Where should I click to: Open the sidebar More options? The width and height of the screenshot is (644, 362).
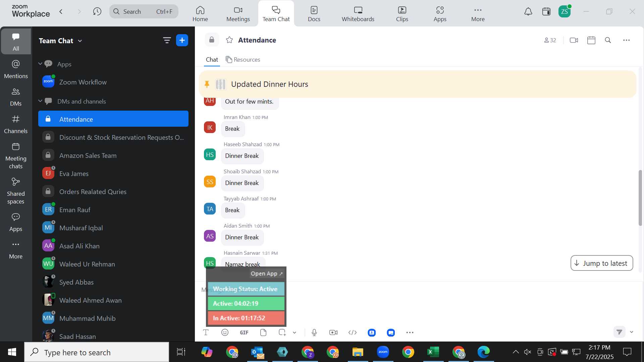coord(16,250)
